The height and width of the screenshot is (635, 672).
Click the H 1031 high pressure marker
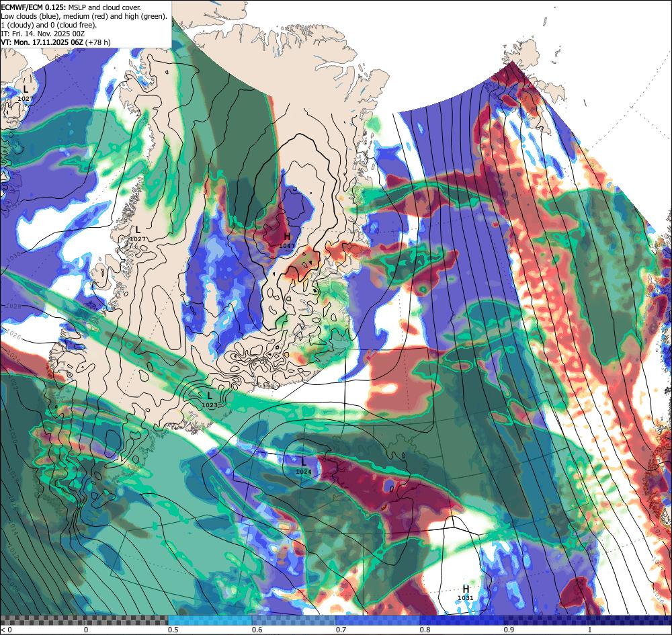(466, 593)
